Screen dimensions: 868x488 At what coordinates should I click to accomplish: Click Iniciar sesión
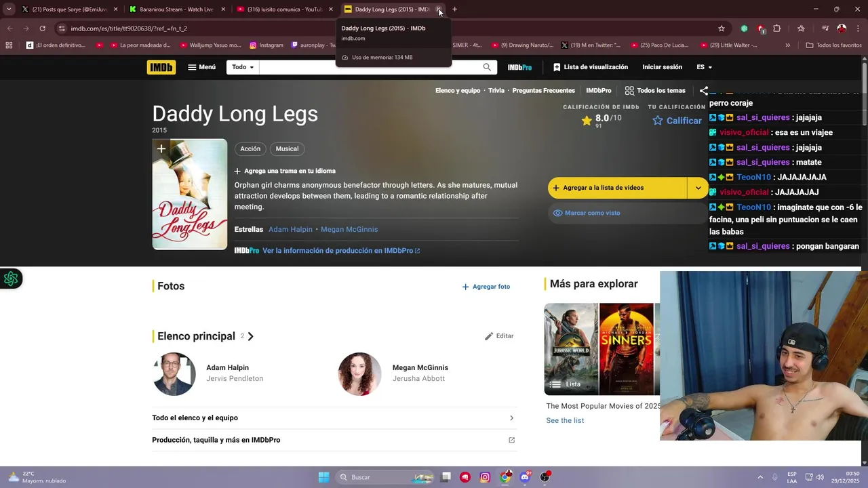pos(662,67)
